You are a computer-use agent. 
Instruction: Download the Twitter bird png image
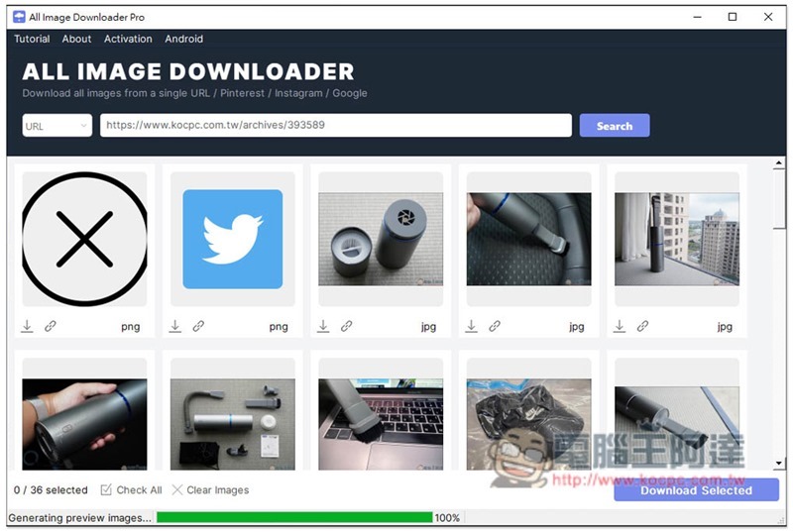[x=175, y=326]
